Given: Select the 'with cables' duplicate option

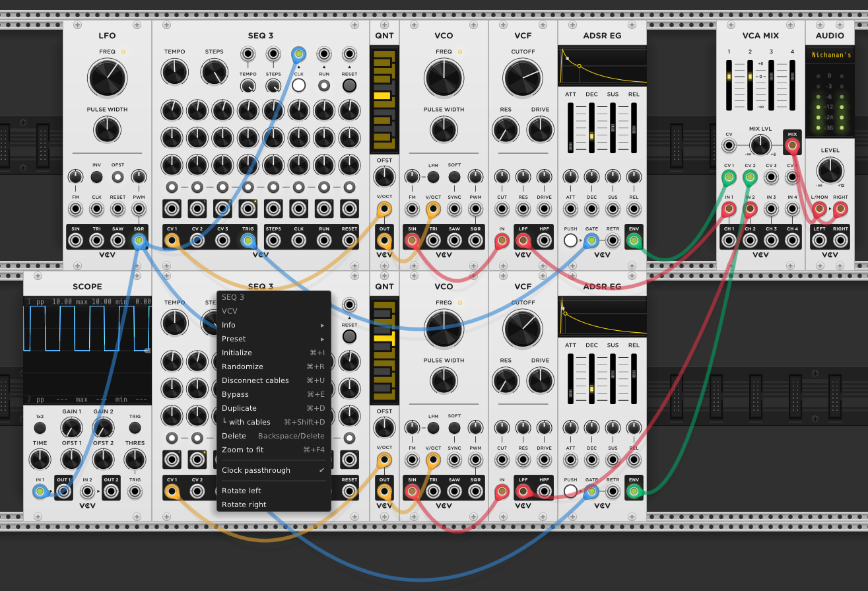Looking at the screenshot, I should click(x=273, y=422).
